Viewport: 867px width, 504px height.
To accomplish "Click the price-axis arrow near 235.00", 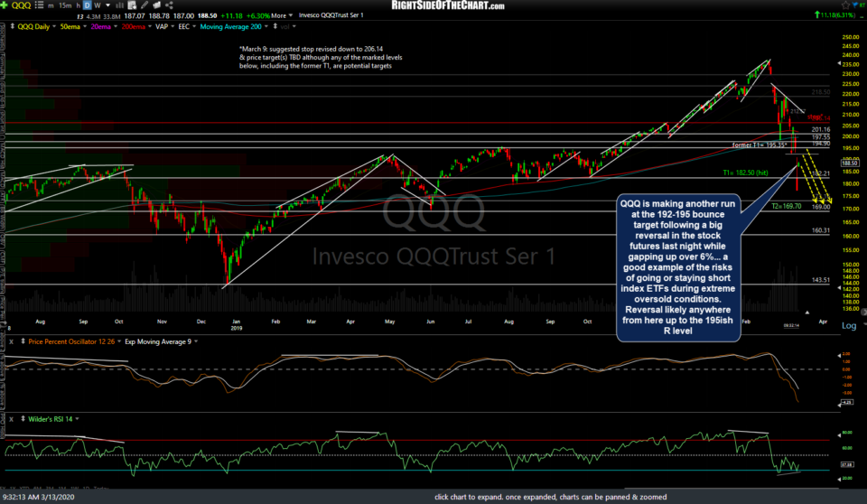I will point(839,63).
